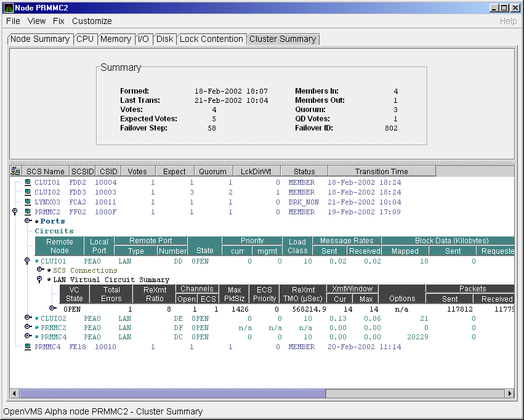
Task: Open the File menu
Action: (x=13, y=21)
